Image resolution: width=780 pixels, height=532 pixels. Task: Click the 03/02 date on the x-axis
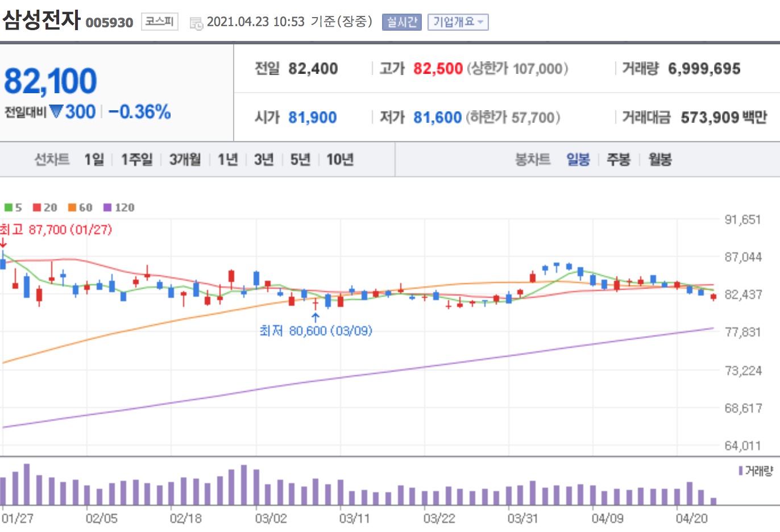pos(271,518)
